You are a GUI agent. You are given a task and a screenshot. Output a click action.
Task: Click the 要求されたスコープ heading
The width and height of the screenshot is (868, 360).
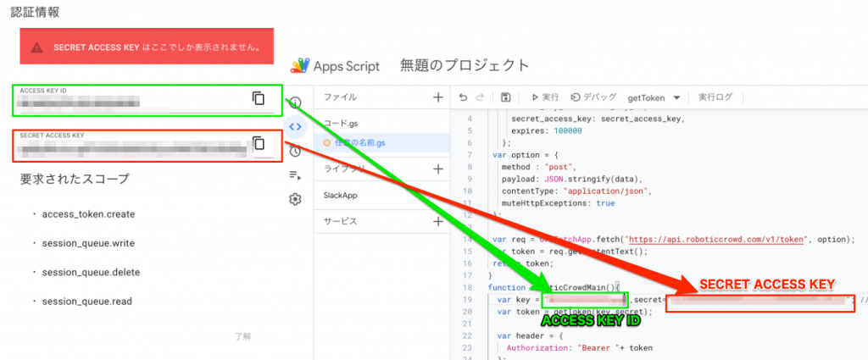[75, 179]
